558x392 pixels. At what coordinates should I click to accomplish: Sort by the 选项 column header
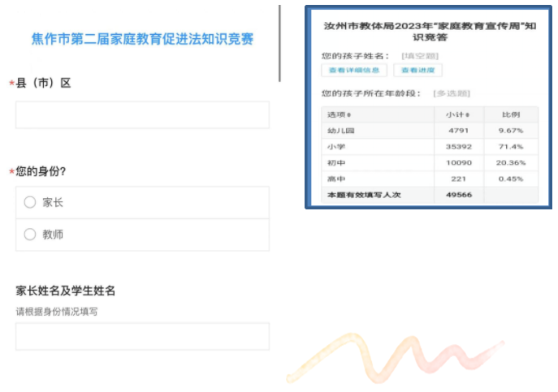[x=339, y=114]
